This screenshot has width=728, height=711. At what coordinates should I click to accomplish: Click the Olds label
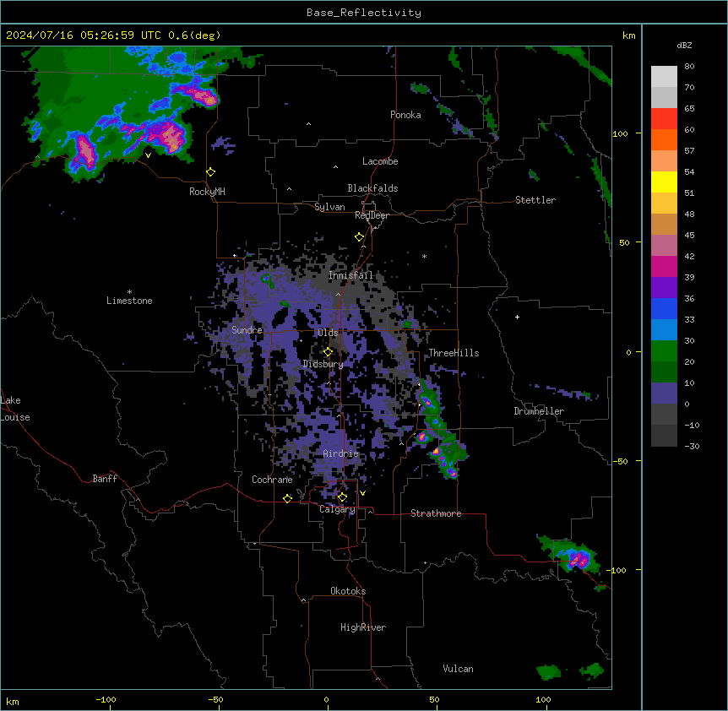coord(328,333)
